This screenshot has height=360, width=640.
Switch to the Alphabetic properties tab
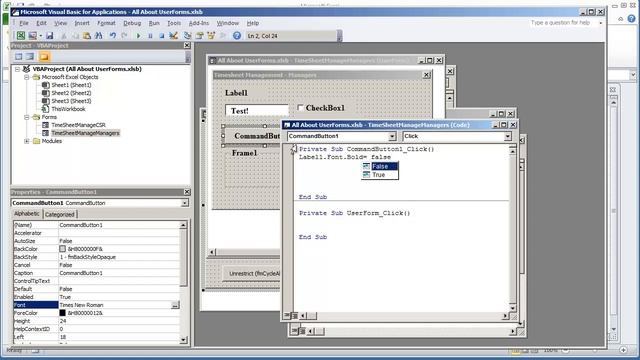pos(27,214)
